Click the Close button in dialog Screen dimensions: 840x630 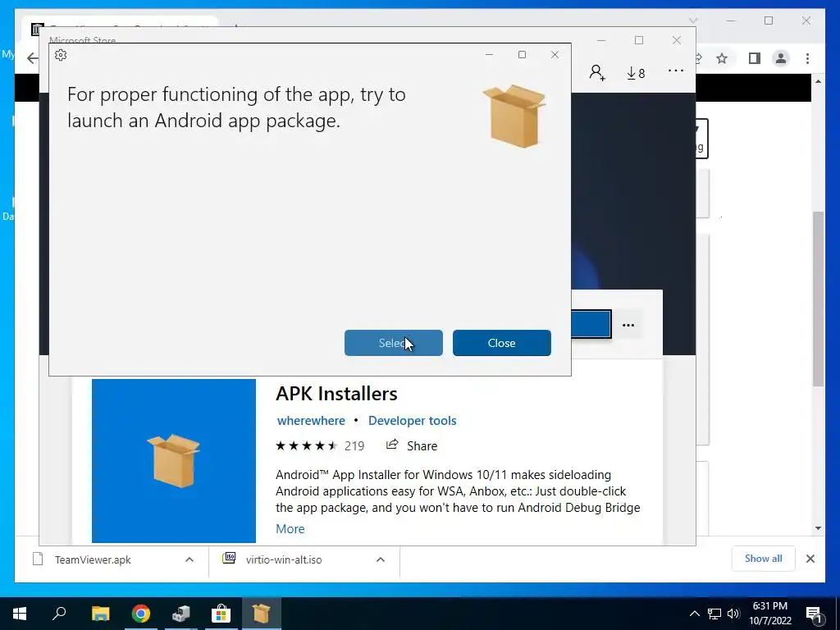[502, 343]
